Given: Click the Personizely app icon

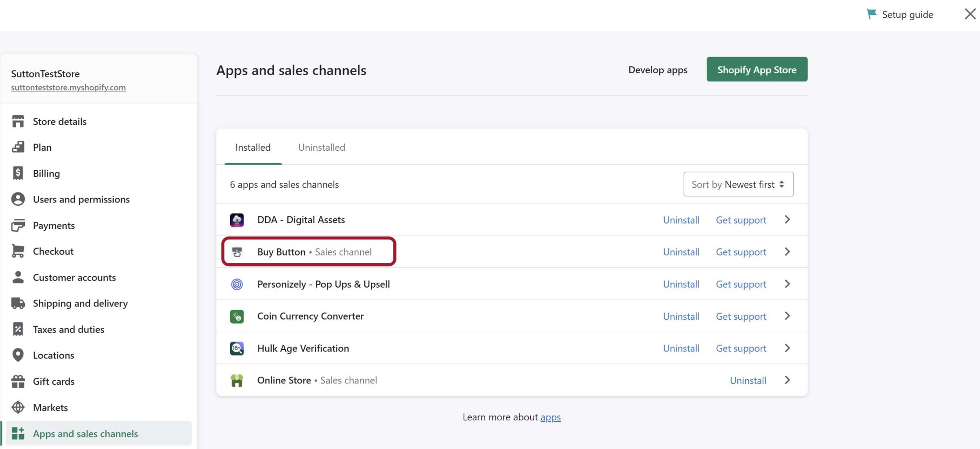Looking at the screenshot, I should 237,284.
